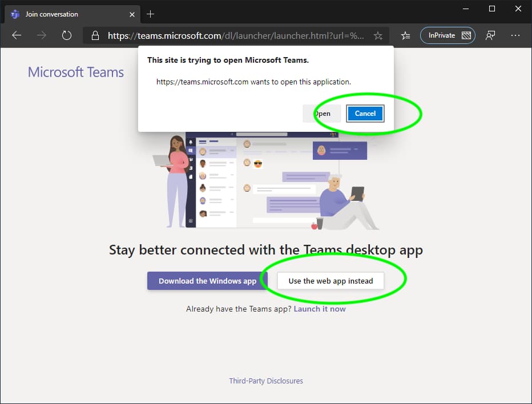532x404 pixels.
Task: Maximize the browser window
Action: click(x=492, y=9)
